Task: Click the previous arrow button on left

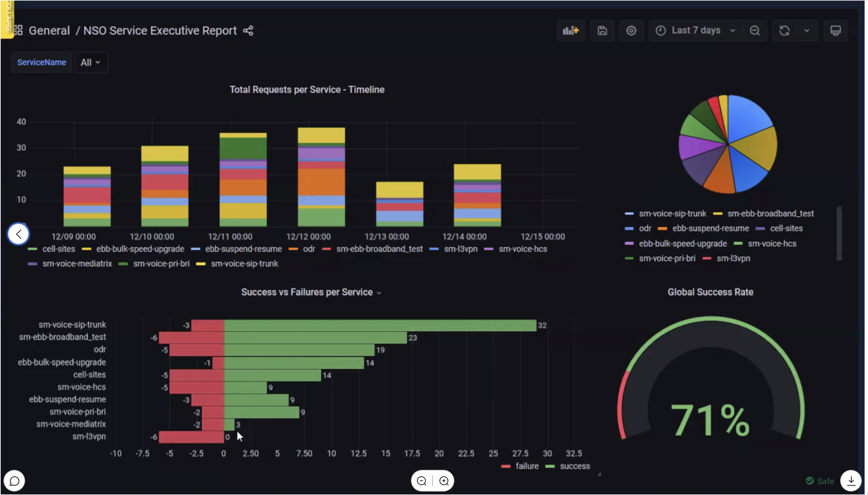Action: pyautogui.click(x=18, y=234)
